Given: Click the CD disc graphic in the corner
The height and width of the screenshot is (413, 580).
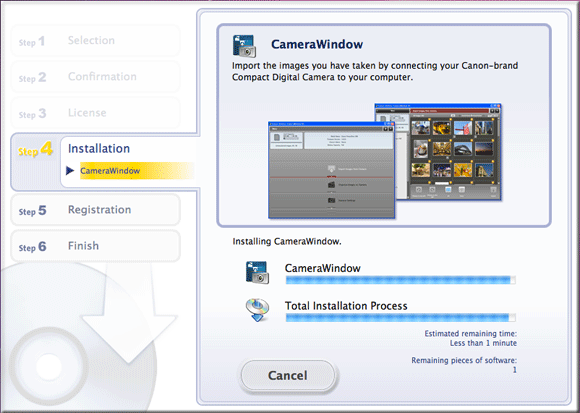Looking at the screenshot, I should pyautogui.click(x=48, y=366).
